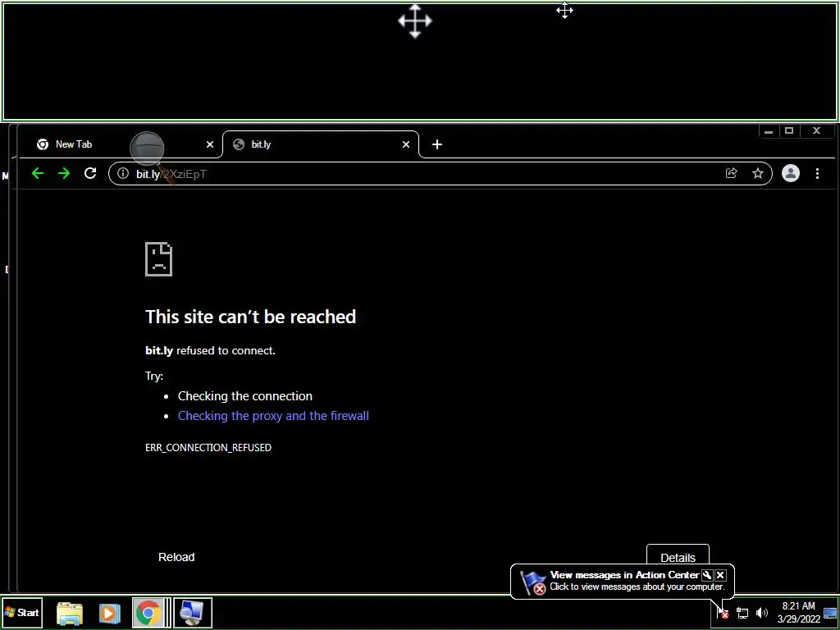This screenshot has height=630, width=840.
Task: Close the New Tab tab
Action: (x=209, y=144)
